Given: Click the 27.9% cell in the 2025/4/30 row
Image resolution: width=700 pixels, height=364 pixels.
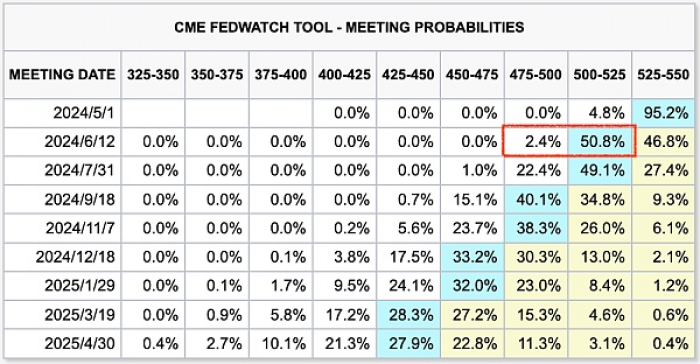Looking at the screenshot, I should 408,343.
